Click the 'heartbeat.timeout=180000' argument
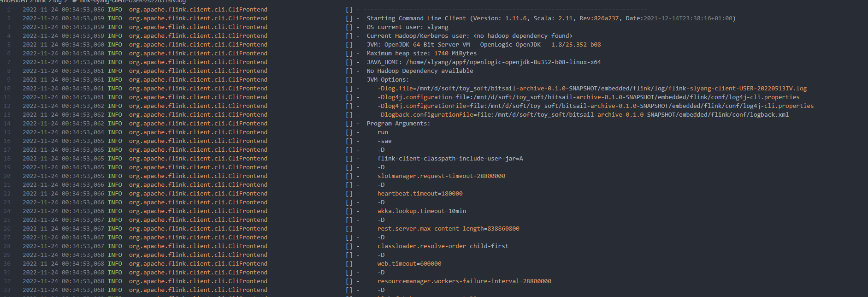The height and width of the screenshot is (297, 868). pyautogui.click(x=420, y=194)
